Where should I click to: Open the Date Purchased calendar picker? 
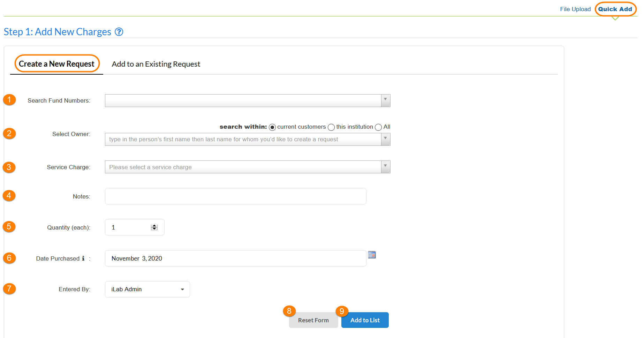tap(372, 255)
